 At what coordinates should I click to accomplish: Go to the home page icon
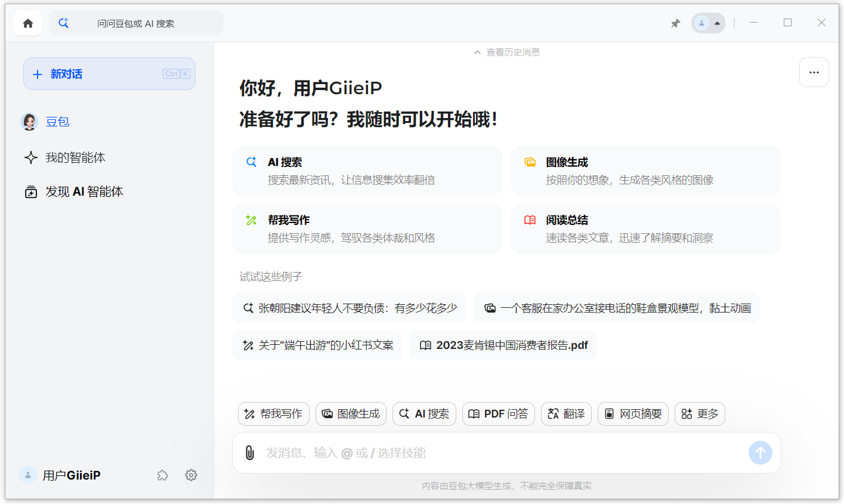click(28, 23)
